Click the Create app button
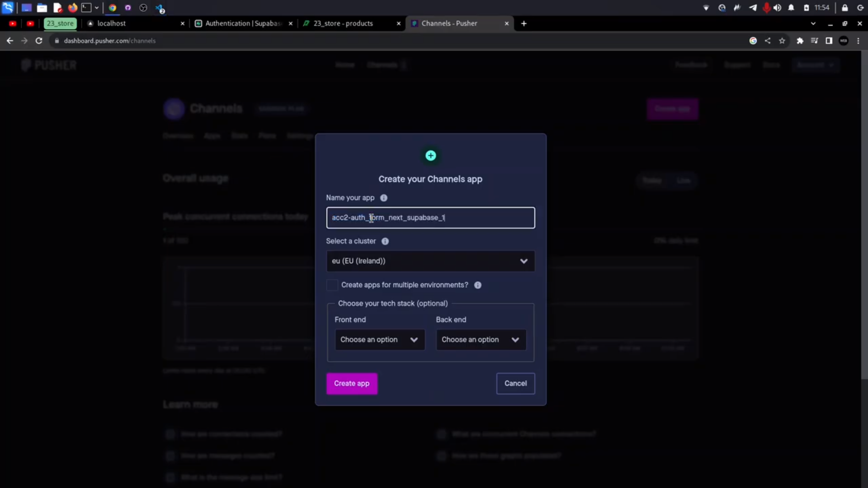 351,383
